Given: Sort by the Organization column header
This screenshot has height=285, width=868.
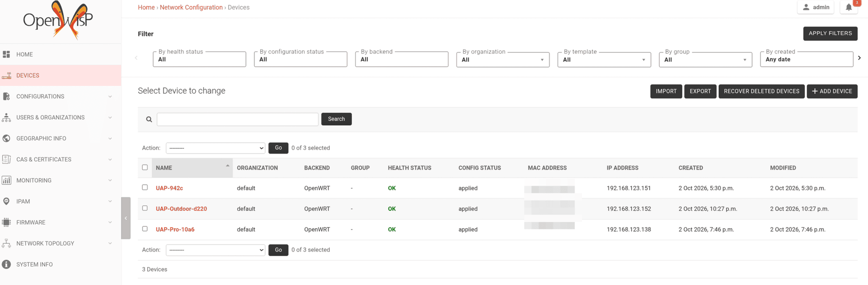Looking at the screenshot, I should (257, 168).
